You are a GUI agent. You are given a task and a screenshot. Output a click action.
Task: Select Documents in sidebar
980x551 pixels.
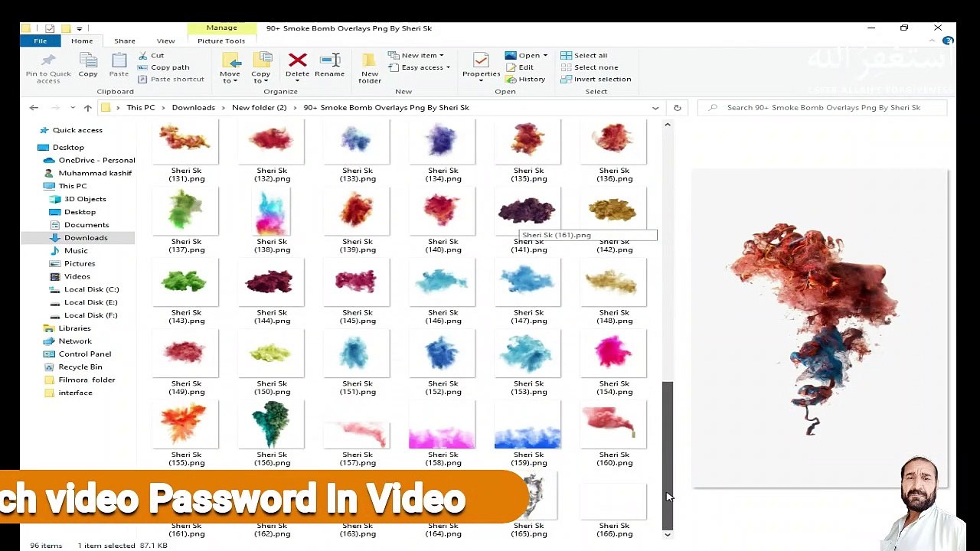click(x=87, y=225)
